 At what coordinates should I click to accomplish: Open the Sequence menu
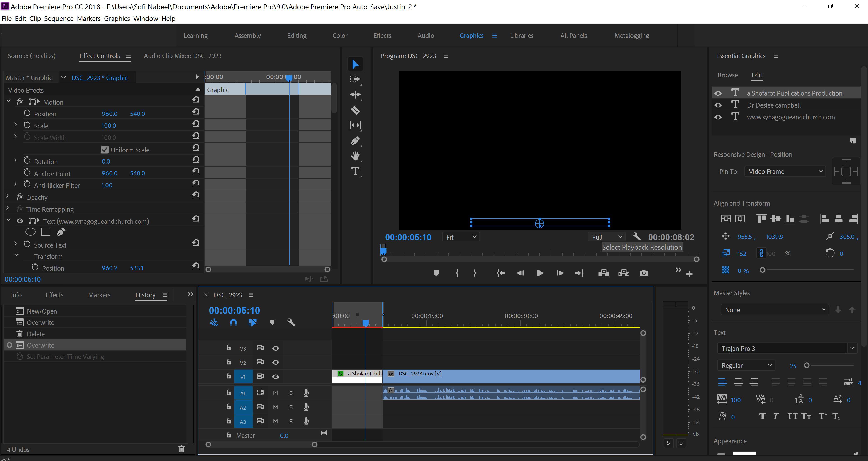pyautogui.click(x=59, y=18)
